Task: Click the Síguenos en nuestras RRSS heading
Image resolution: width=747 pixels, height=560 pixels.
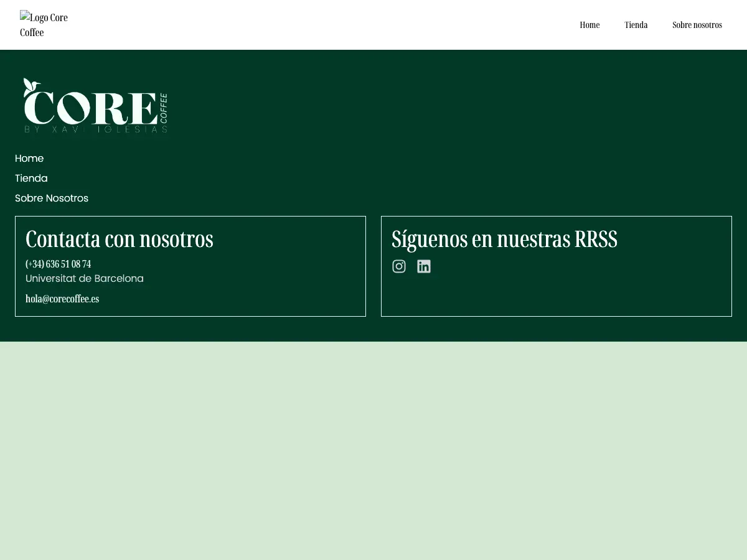Action: (x=504, y=239)
